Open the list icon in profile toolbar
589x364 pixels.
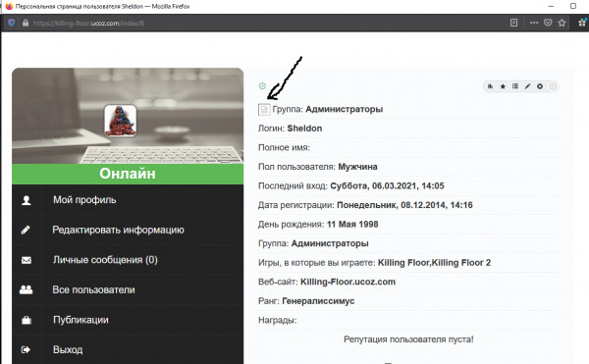pos(515,86)
